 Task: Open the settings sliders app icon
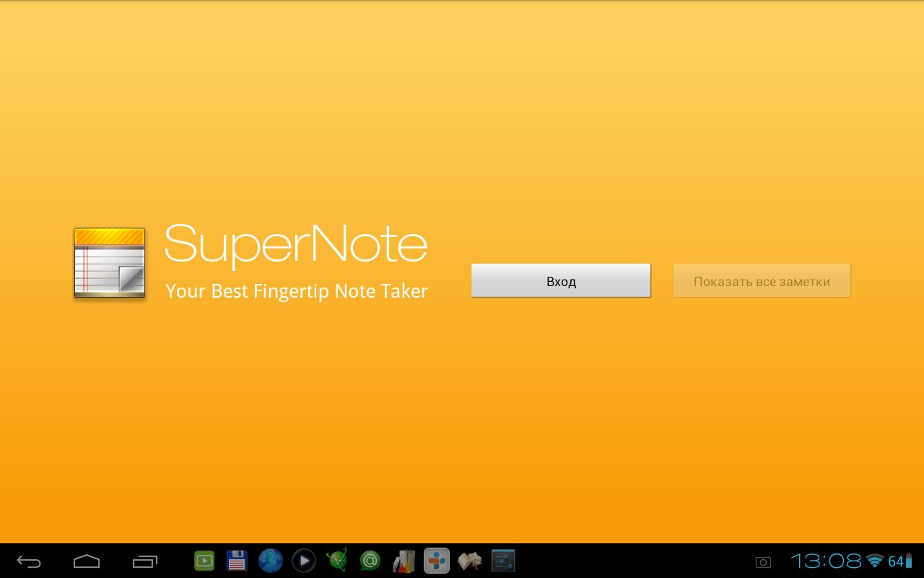pos(503,561)
